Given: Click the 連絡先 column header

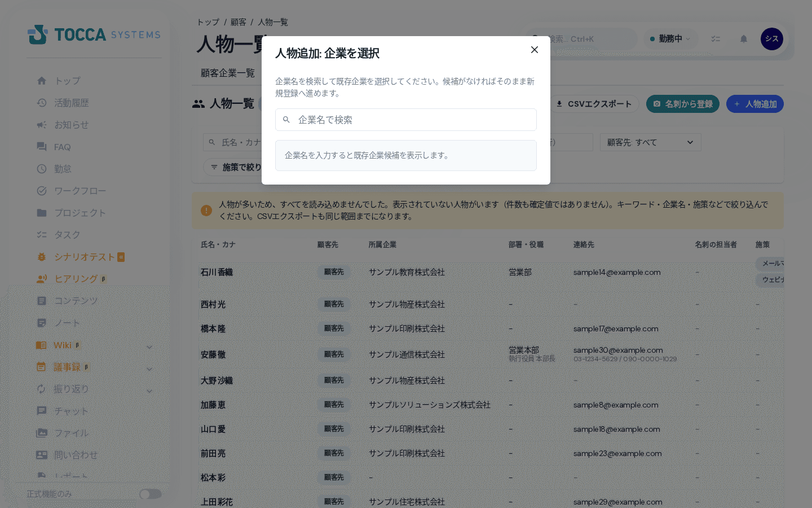Looking at the screenshot, I should 584,244.
